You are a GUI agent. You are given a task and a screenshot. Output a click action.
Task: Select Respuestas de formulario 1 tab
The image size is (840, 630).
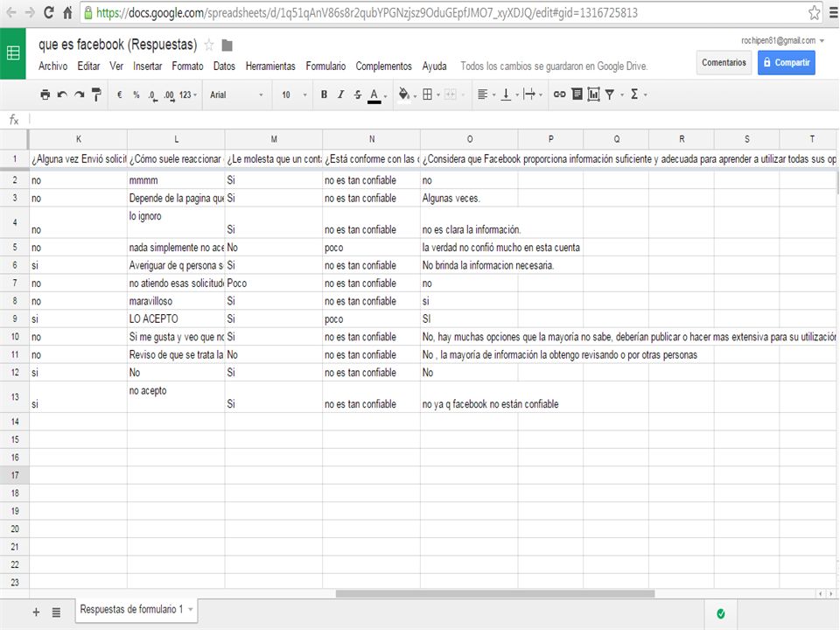[131, 610]
